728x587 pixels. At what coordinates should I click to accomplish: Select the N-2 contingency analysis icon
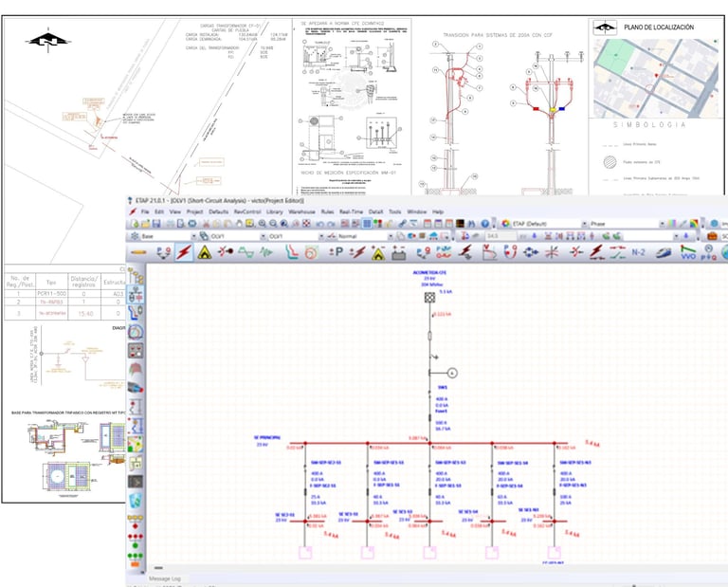click(x=638, y=252)
